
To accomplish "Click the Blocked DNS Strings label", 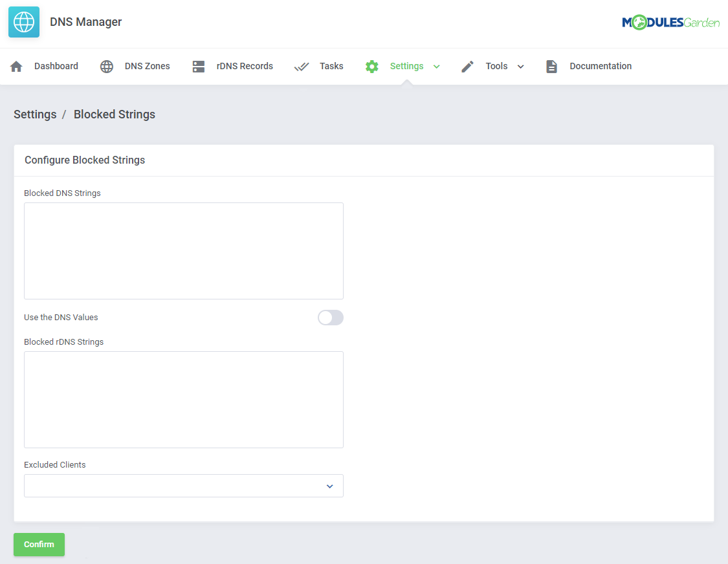I will [62, 193].
